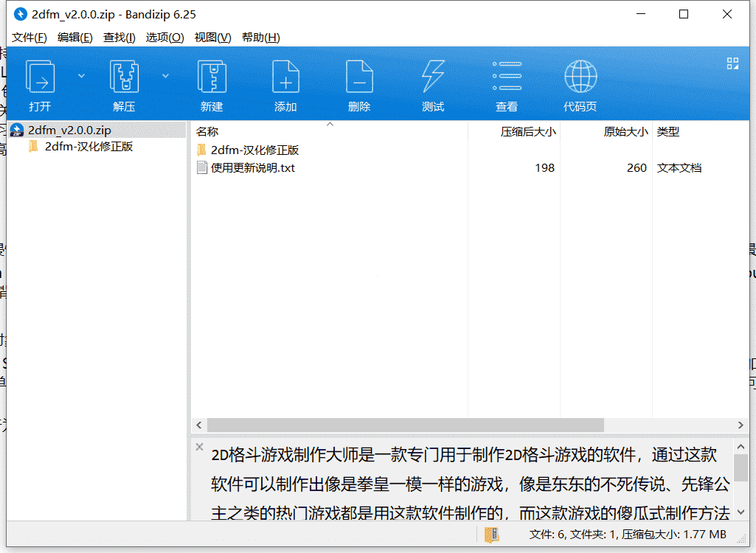The height and width of the screenshot is (553, 756).
Task: Click the grid layout icon at toolbar right
Action: pos(733,63)
